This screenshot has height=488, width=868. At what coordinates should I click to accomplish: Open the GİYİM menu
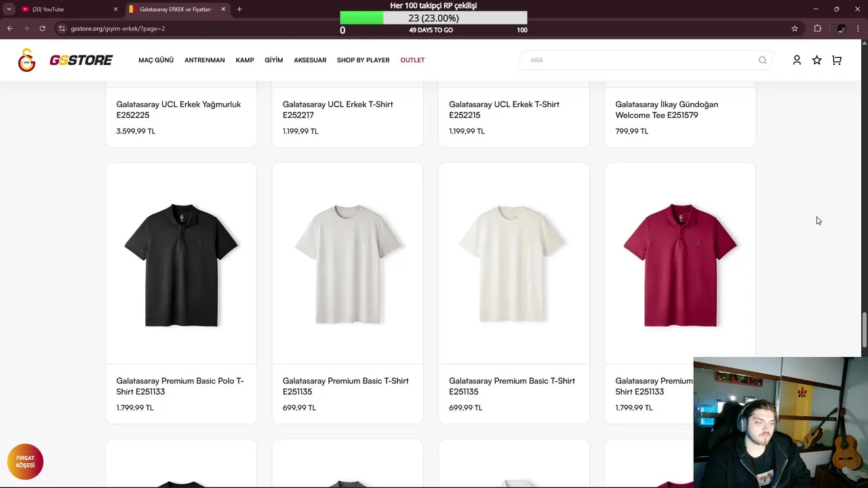(274, 60)
